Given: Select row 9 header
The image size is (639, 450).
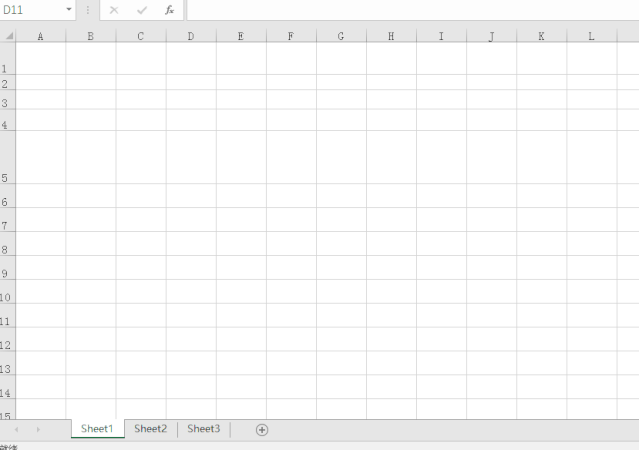Looking at the screenshot, I should point(8,268).
